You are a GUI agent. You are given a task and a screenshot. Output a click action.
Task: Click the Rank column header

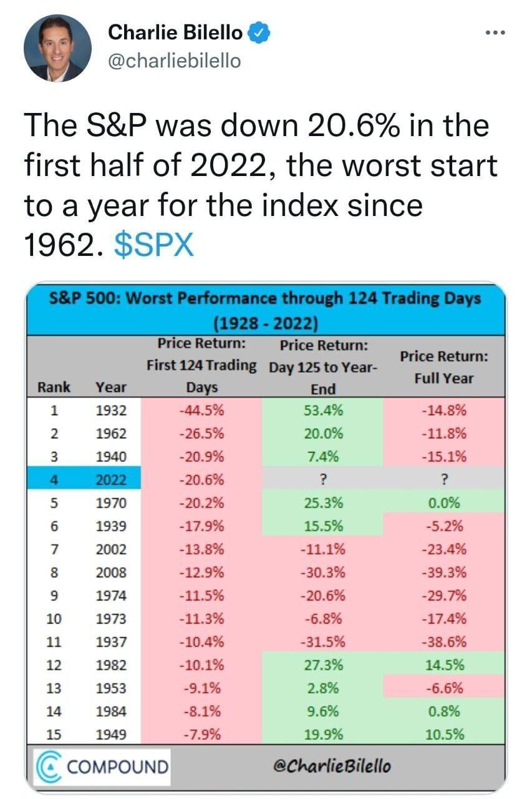(x=54, y=387)
